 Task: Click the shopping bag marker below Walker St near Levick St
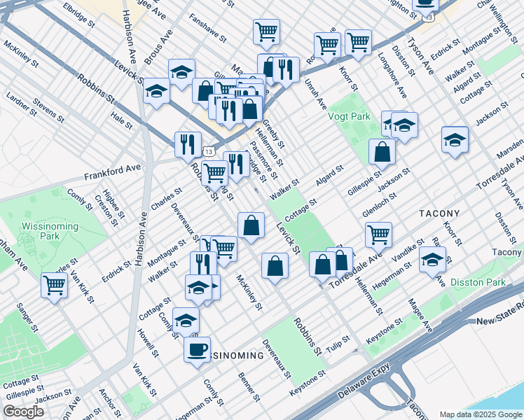click(x=251, y=226)
